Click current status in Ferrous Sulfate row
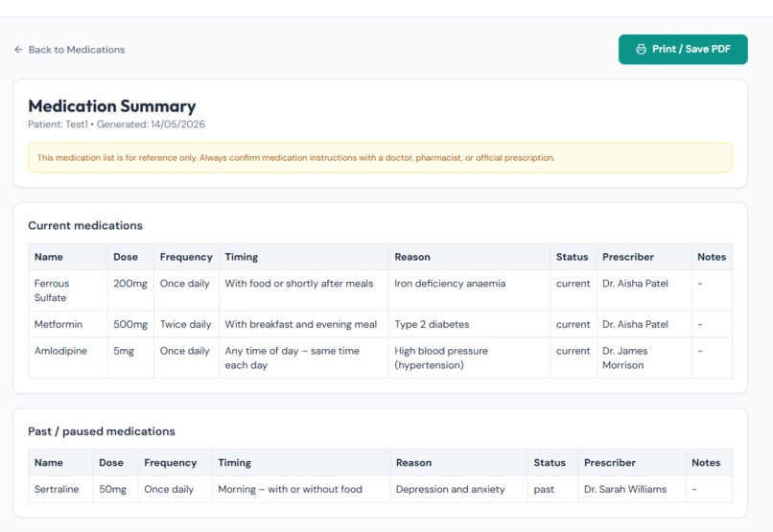The image size is (773, 532). click(x=574, y=290)
